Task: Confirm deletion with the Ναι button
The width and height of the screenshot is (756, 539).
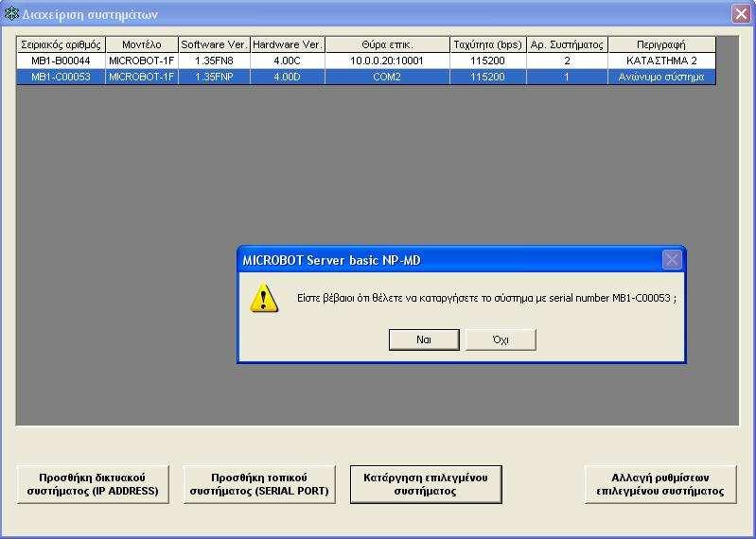Action: coord(424,339)
